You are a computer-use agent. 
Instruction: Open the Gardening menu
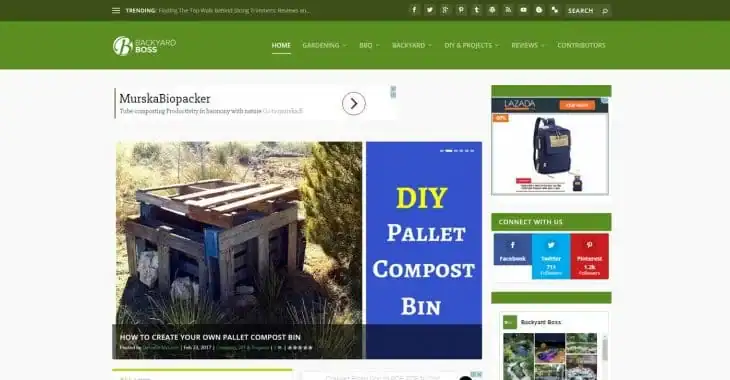click(x=321, y=45)
